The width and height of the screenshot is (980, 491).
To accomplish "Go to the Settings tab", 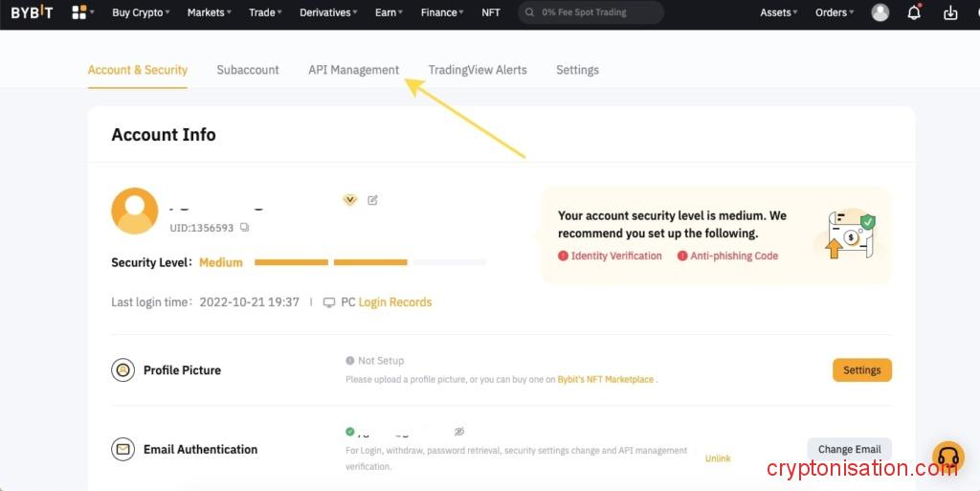I will [x=577, y=70].
